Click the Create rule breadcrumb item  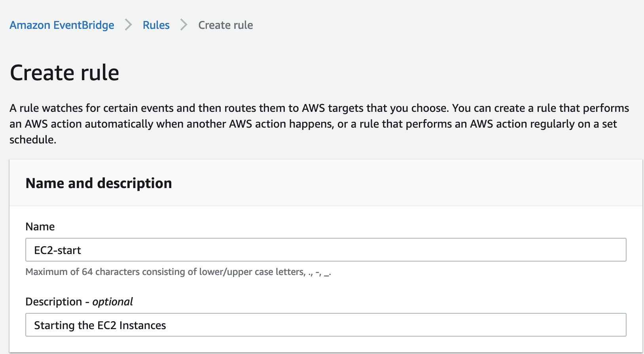point(225,25)
